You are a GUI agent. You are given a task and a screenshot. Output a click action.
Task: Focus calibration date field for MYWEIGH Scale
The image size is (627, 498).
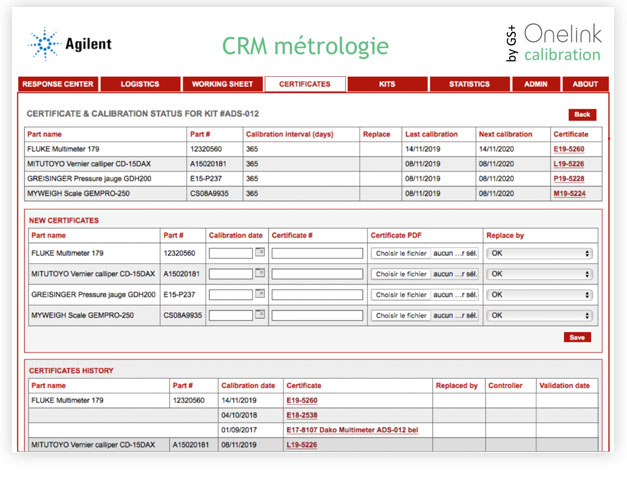(x=231, y=316)
